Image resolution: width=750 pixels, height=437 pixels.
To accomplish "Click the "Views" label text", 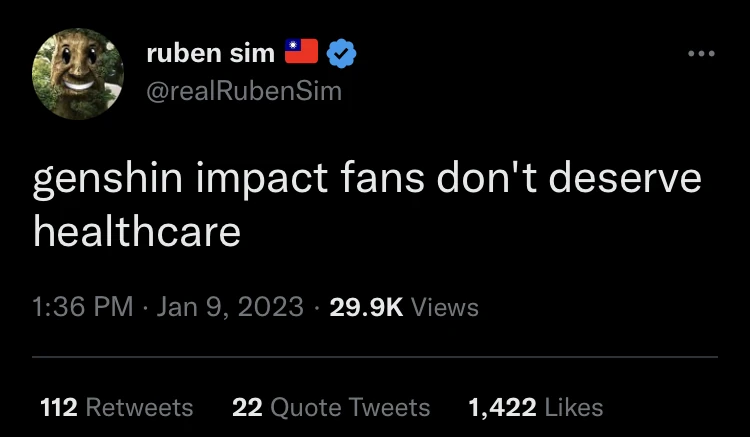I will 445,307.
